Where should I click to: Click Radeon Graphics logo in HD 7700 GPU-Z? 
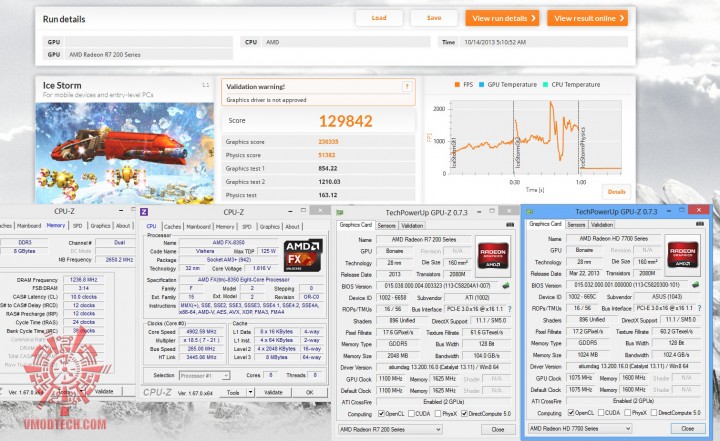tap(682, 255)
